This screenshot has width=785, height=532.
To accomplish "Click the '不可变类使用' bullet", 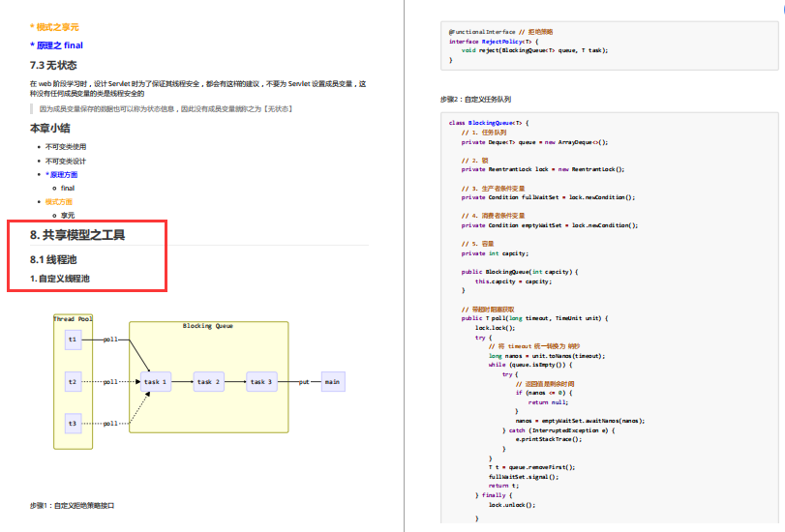I will point(66,147).
